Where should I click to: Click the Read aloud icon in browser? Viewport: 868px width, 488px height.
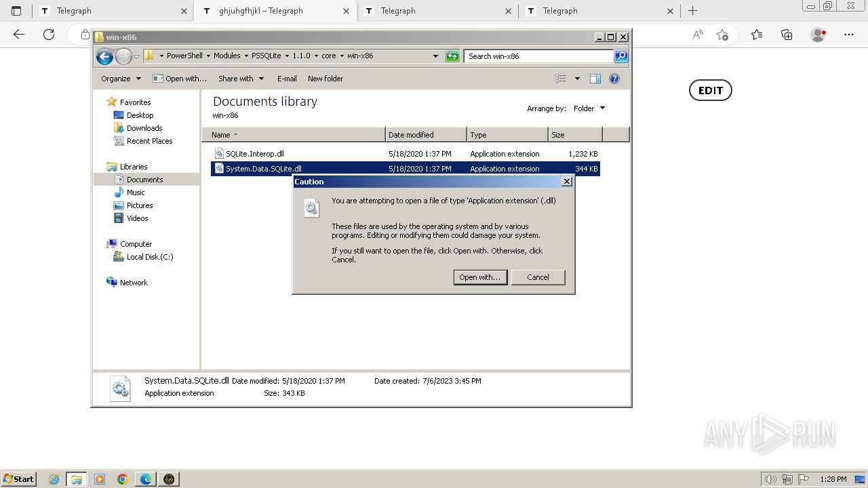[x=697, y=35]
